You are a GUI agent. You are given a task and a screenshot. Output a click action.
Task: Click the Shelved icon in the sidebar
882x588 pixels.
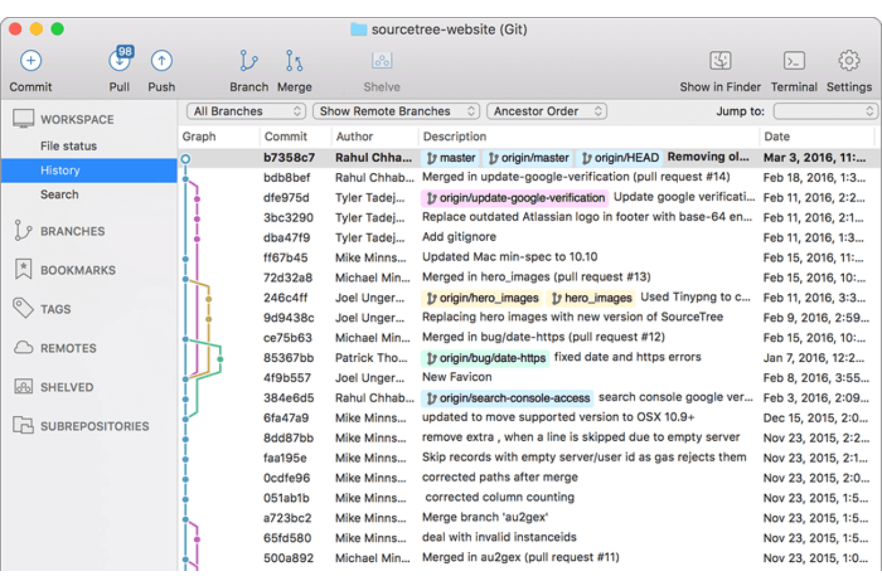[23, 387]
